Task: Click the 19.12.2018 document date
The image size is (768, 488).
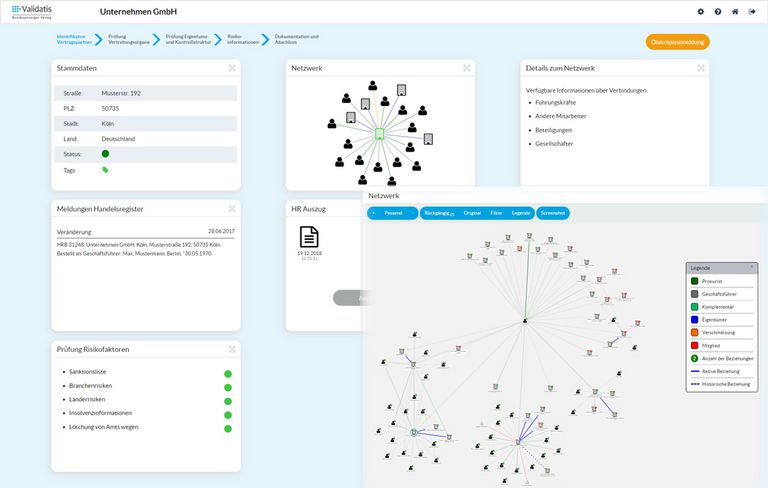Action: pos(309,253)
